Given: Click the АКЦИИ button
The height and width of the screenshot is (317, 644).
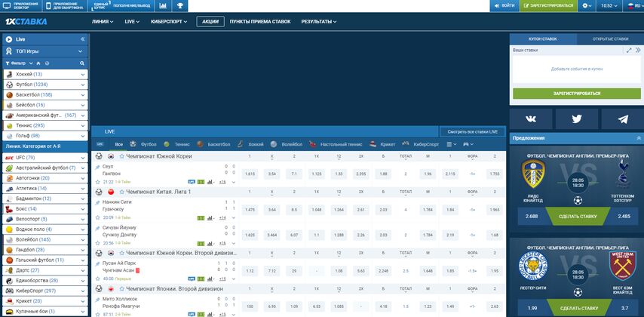Looking at the screenshot, I should point(210,22).
